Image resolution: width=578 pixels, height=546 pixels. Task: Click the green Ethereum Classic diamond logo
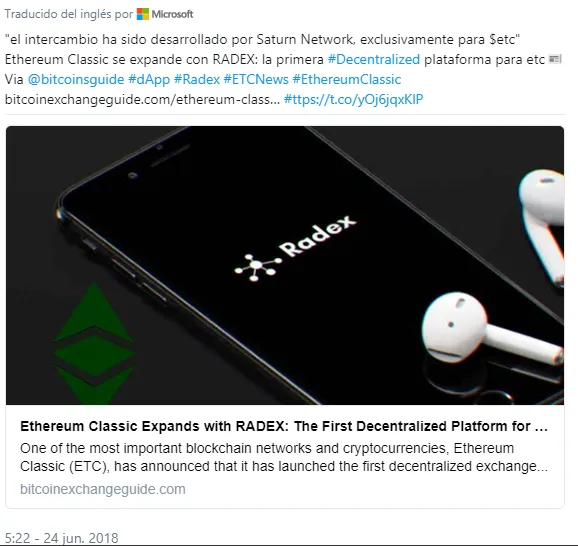94,343
